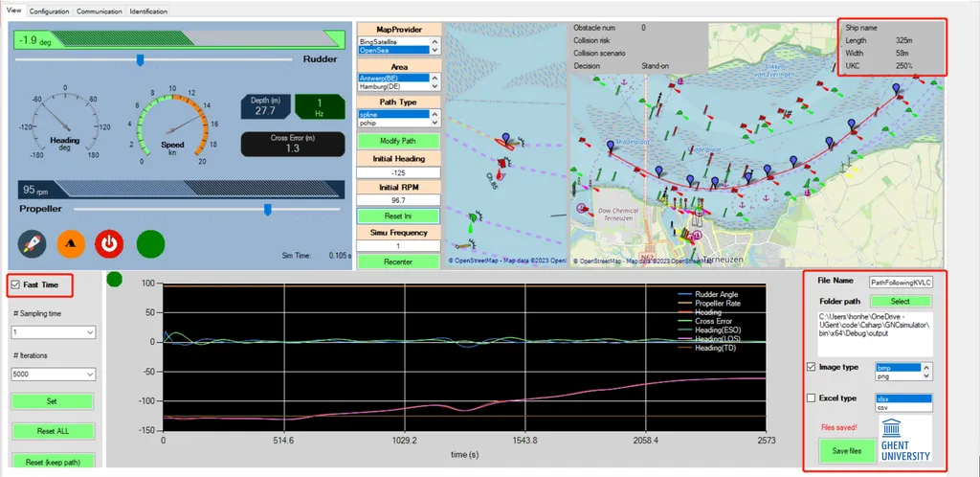Screen dimensions: 980x477
Task: Click the Rudder slider handle
Action: (x=141, y=60)
